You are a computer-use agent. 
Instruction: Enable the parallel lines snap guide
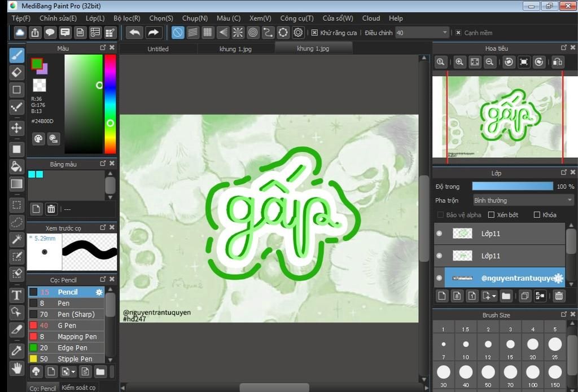(193, 33)
